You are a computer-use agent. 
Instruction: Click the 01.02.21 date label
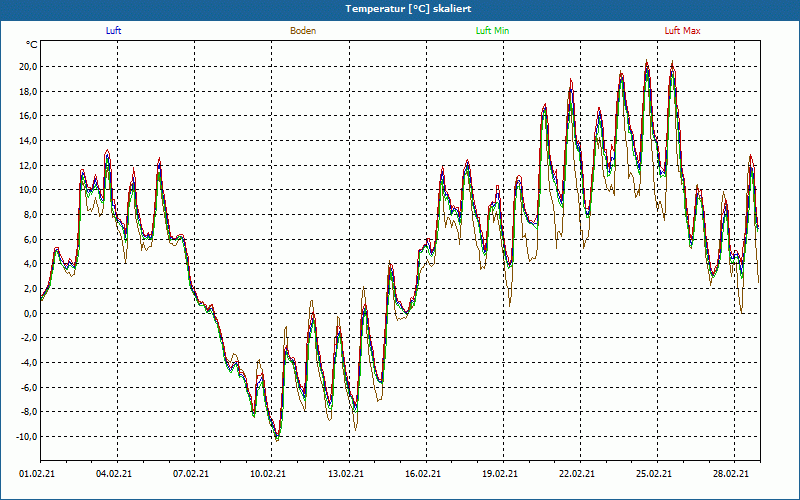click(x=37, y=473)
